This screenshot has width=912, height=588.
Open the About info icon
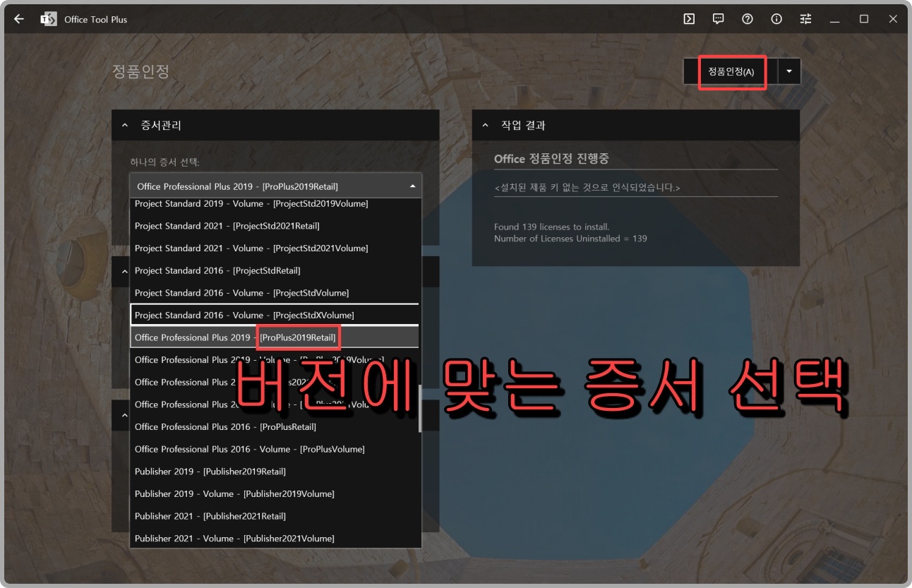[x=776, y=18]
